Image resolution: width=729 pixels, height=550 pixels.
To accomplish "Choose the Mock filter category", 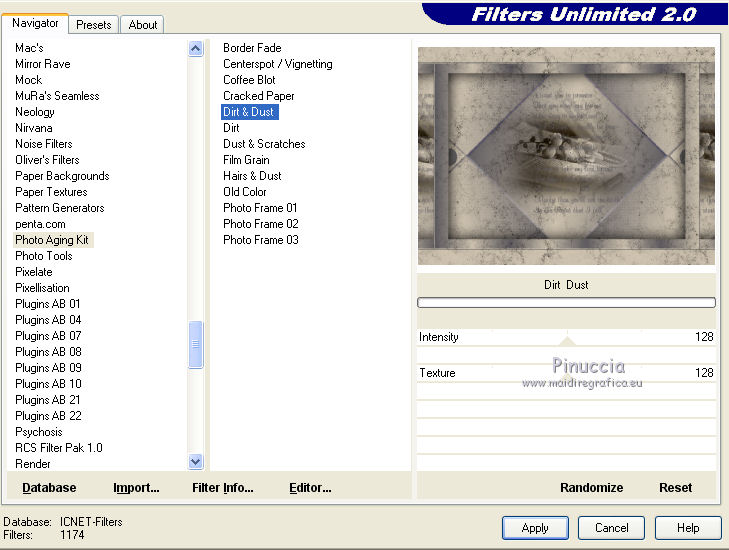I will (x=28, y=80).
